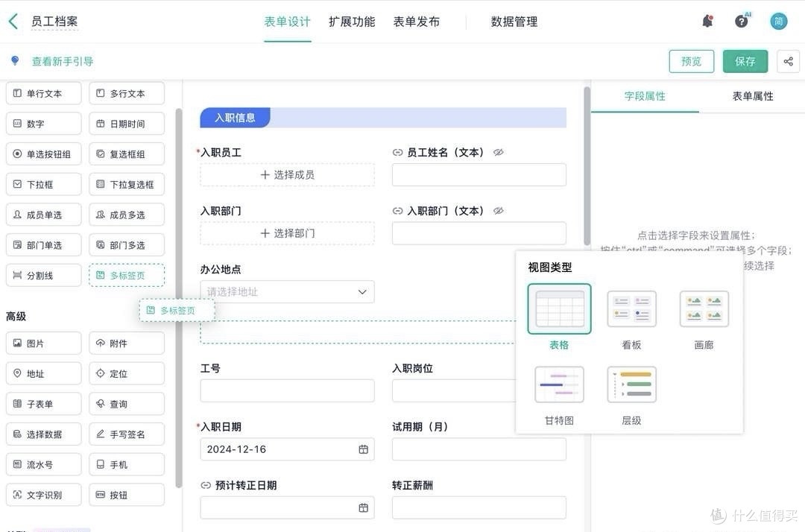Toggle visibility of 入职部门（文本） field
This screenshot has height=532, width=805.
coord(498,211)
